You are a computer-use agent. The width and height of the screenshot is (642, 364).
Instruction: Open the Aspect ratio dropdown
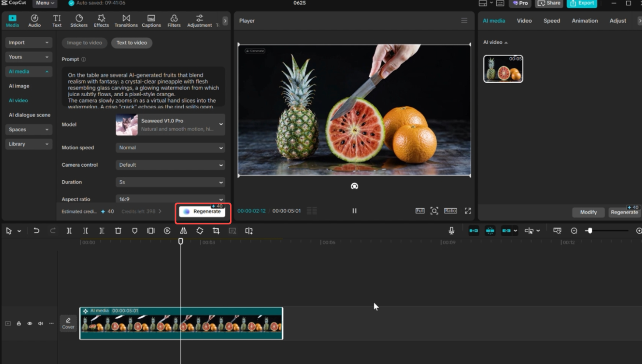pos(170,199)
